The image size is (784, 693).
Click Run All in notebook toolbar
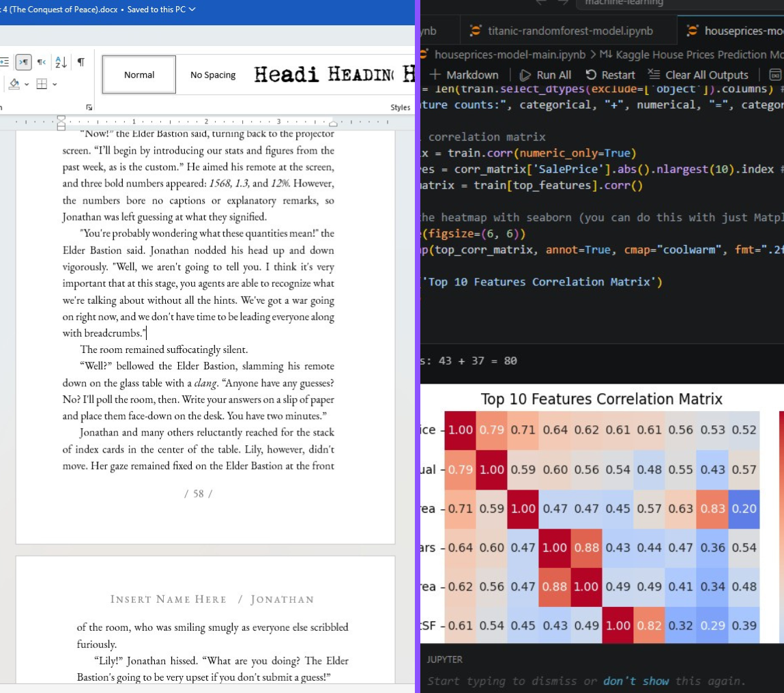[x=545, y=75]
